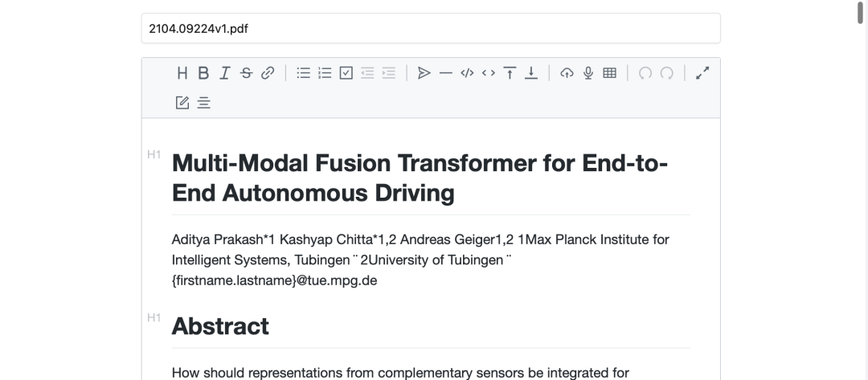Click the 2104.09224v1.pdf filename field
868x380 pixels.
pyautogui.click(x=431, y=28)
